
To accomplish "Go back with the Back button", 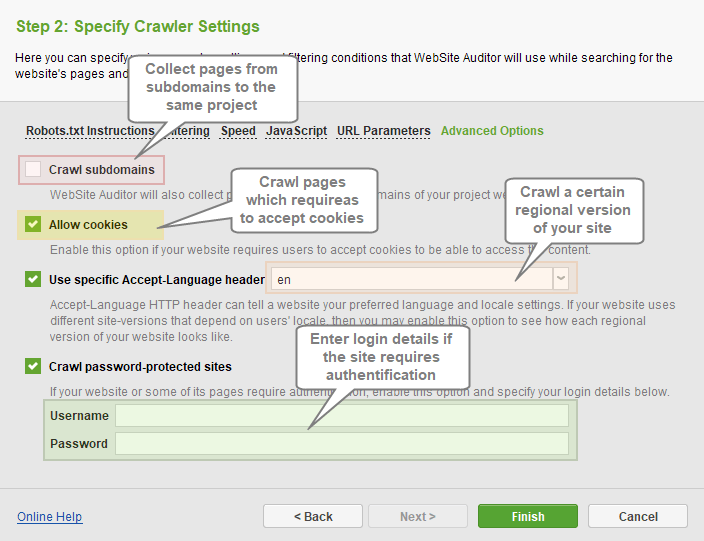I will point(312,516).
